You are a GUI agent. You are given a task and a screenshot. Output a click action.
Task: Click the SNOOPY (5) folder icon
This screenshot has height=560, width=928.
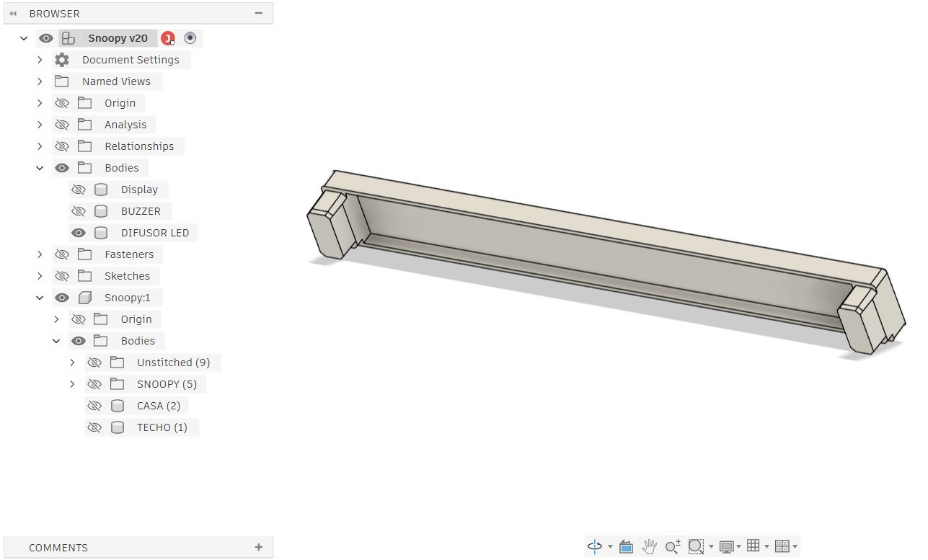click(118, 384)
